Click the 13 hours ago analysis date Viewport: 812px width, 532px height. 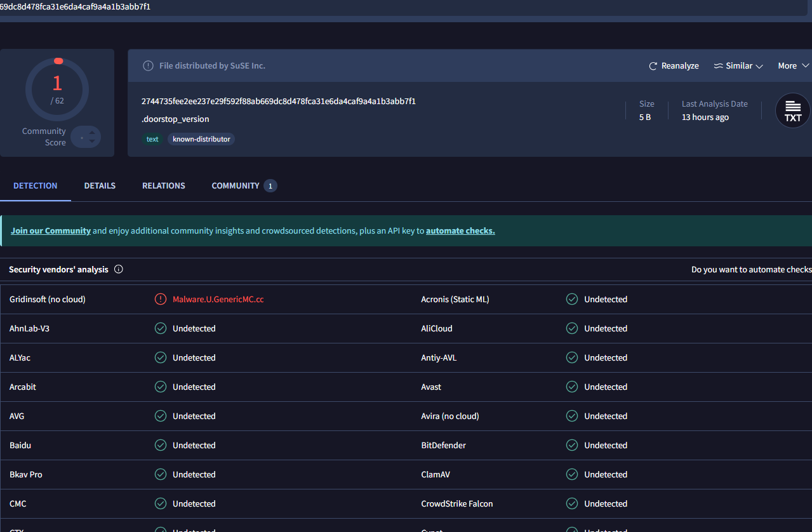point(705,117)
